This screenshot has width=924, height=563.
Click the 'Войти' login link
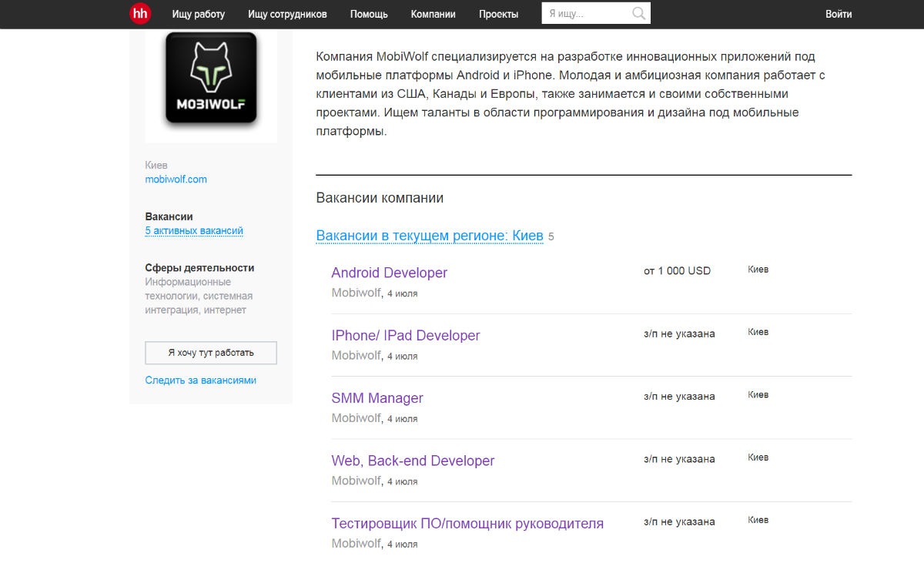pyautogui.click(x=838, y=14)
